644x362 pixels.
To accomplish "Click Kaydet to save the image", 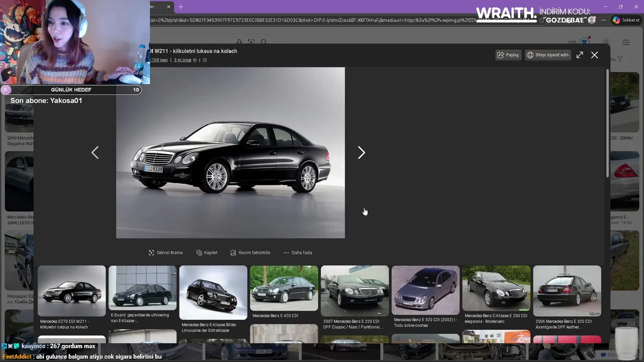I will 207,252.
